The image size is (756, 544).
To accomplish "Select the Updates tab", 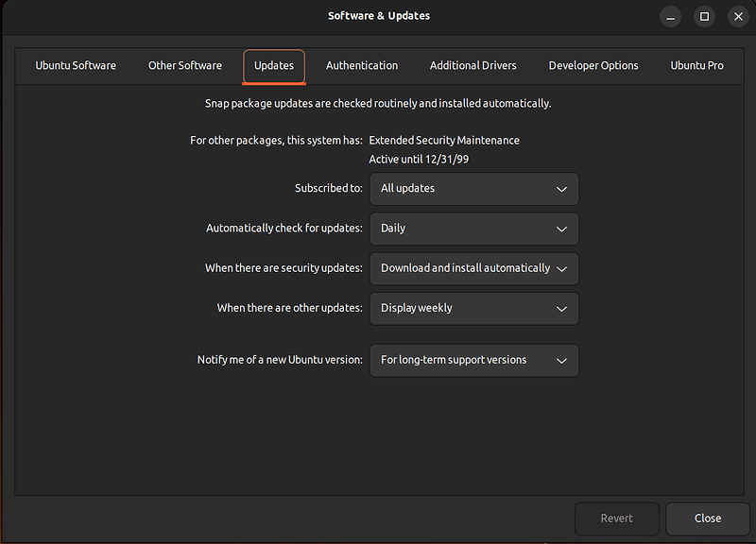I will [x=274, y=65].
